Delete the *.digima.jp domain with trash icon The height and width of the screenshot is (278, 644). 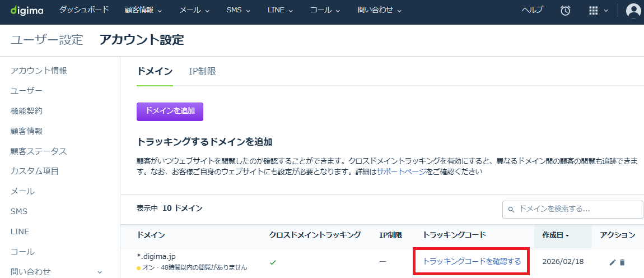[x=622, y=262]
